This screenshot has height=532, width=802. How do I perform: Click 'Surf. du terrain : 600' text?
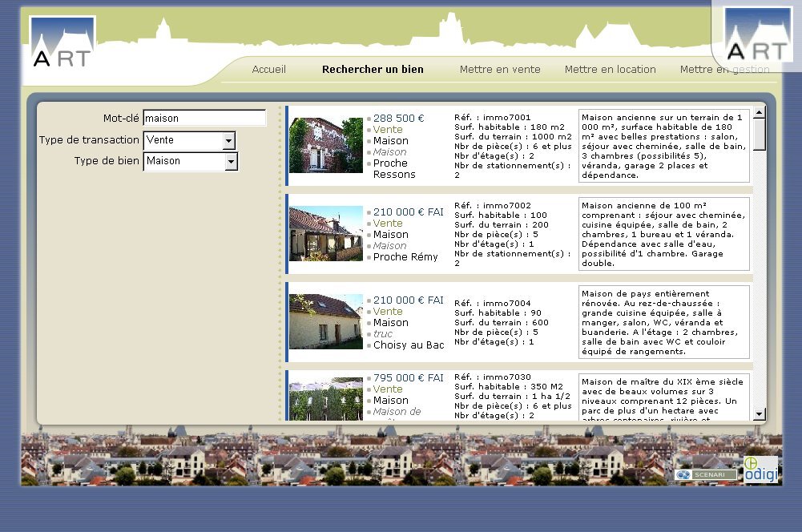click(502, 322)
